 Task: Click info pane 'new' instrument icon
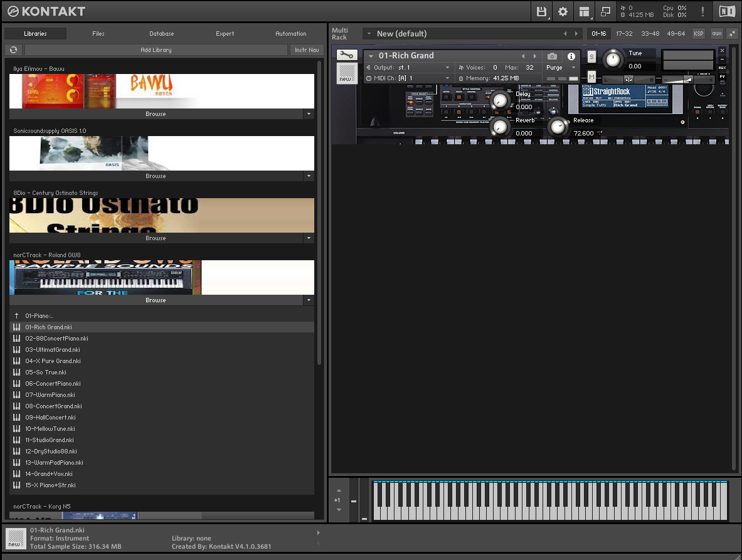(x=16, y=538)
